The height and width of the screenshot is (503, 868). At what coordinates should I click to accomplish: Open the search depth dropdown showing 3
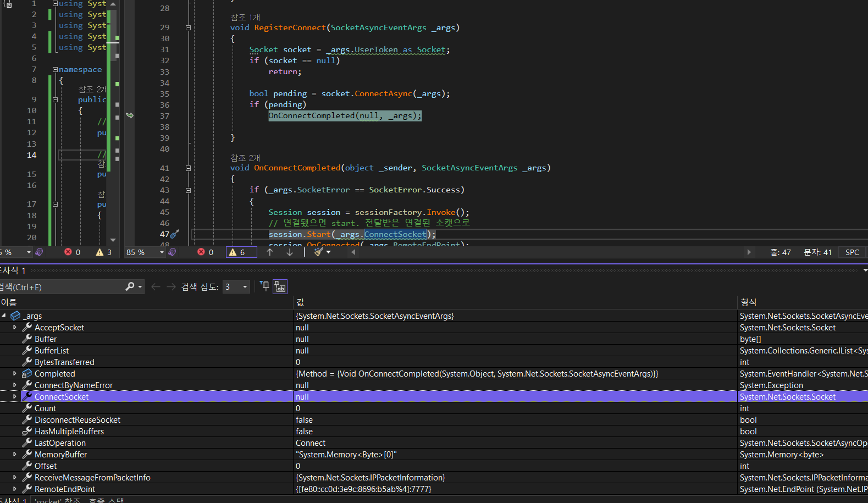coord(236,286)
